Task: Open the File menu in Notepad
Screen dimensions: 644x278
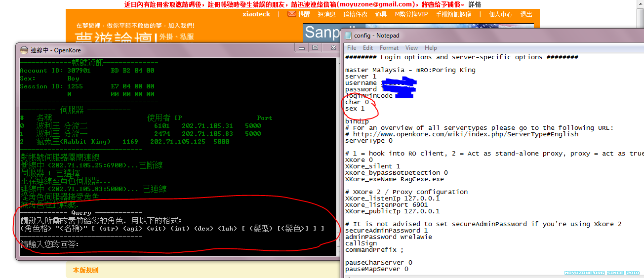Action: coord(352,48)
